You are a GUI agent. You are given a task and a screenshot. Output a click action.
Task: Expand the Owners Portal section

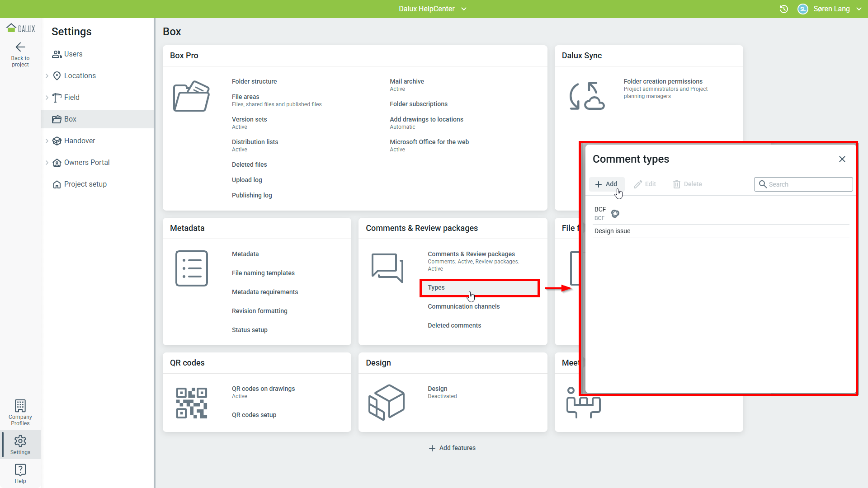(x=47, y=163)
